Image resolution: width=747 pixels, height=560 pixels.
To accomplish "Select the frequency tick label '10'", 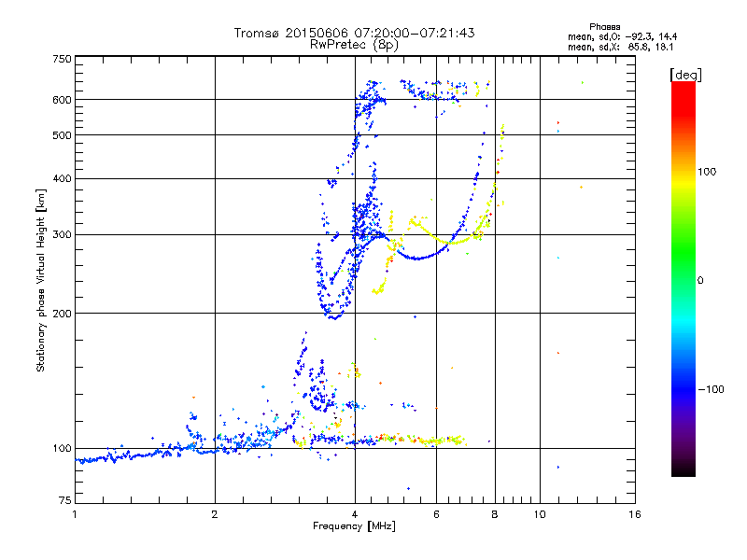I will coord(540,514).
